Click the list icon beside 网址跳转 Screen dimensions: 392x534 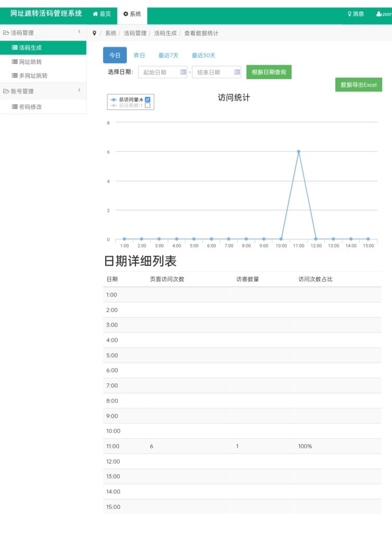click(x=15, y=62)
